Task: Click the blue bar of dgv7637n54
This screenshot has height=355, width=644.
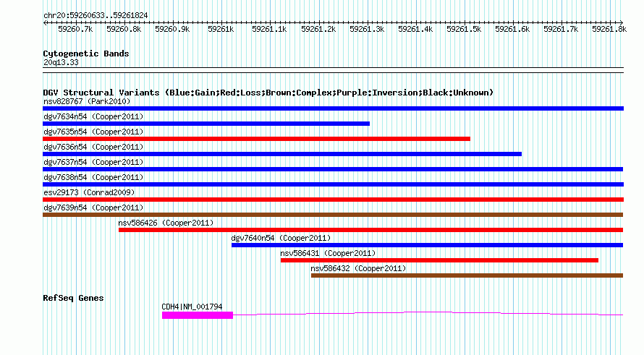Action: click(x=333, y=169)
